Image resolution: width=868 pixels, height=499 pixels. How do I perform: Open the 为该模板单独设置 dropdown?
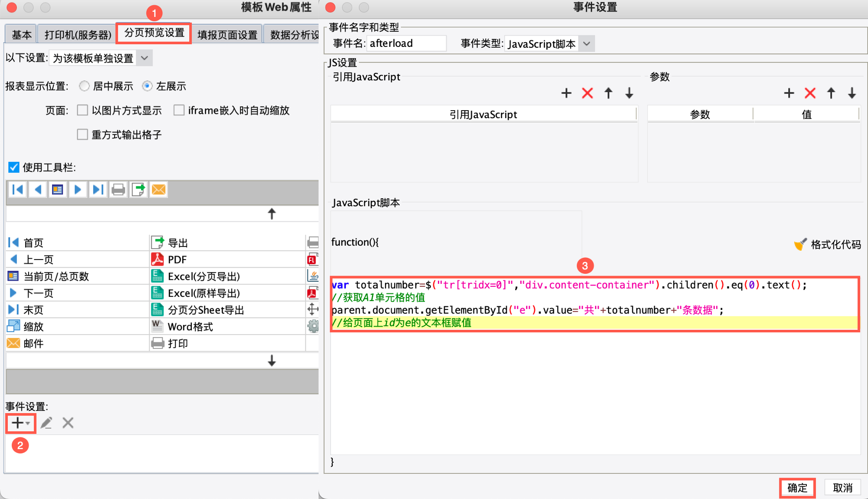(x=145, y=58)
